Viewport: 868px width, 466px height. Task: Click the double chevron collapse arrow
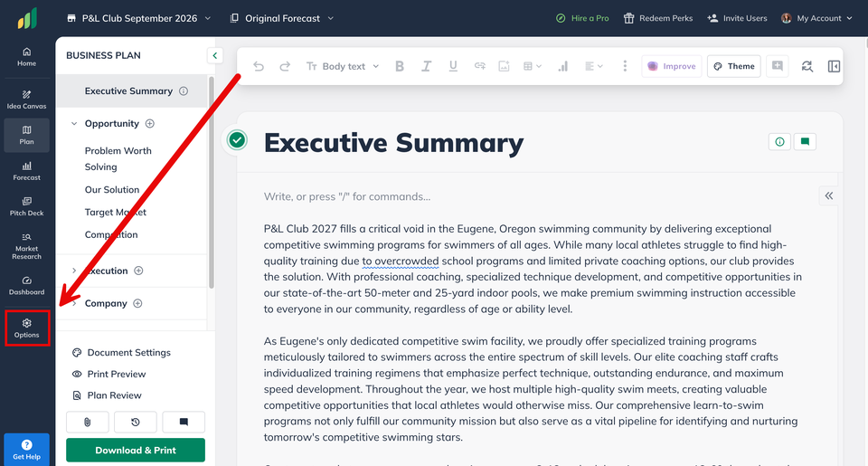click(829, 195)
